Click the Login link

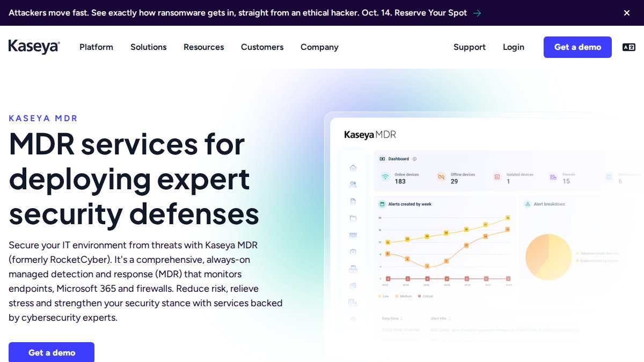(x=514, y=47)
